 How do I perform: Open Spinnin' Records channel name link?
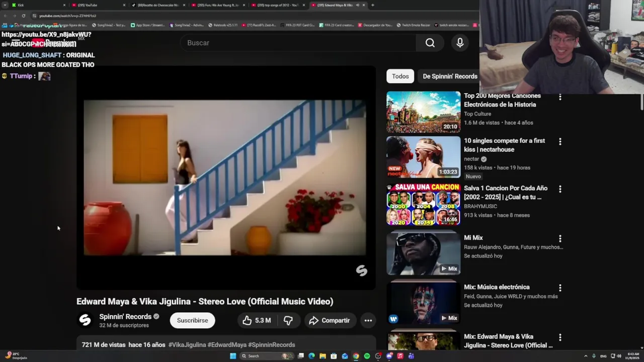click(125, 317)
